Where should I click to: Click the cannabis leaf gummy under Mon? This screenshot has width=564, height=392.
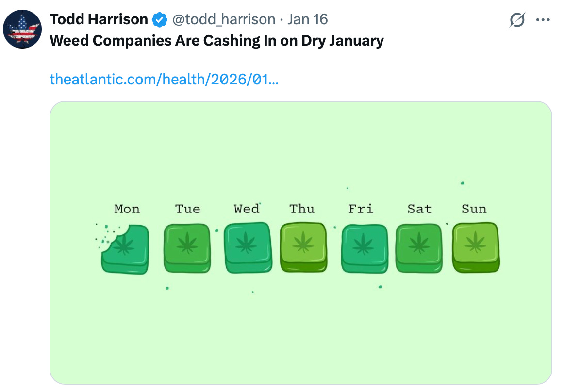125,247
